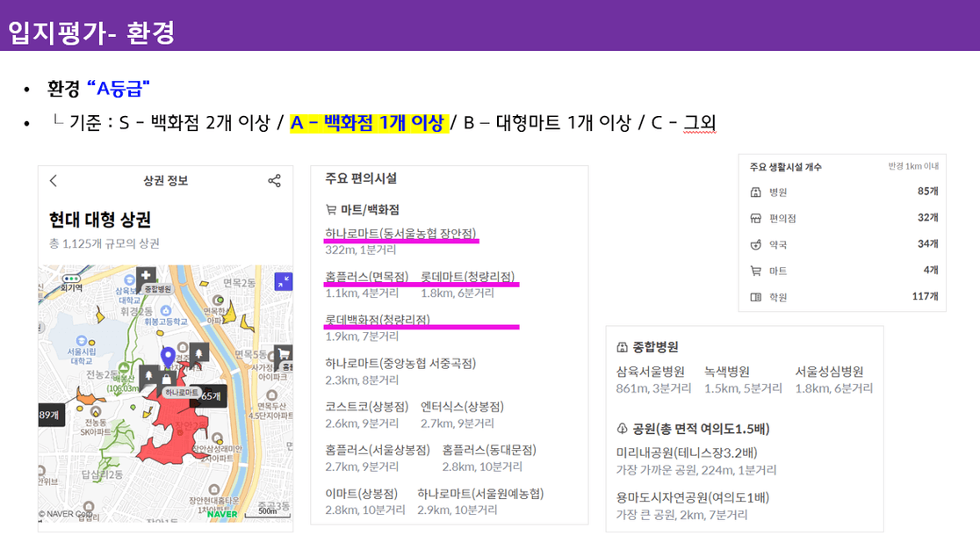
Task: Click the 종합병원 marker icon on map
Action: pyautogui.click(x=146, y=276)
